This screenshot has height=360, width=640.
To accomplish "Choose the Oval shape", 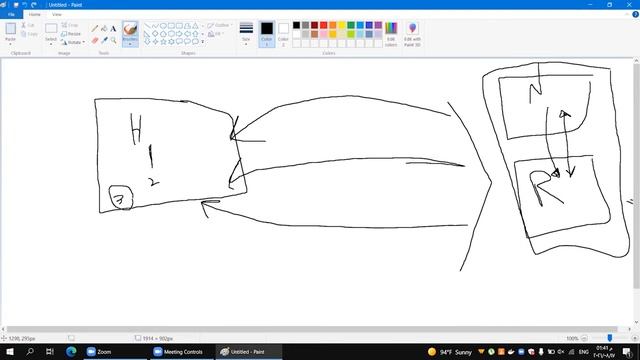I will tap(163, 26).
